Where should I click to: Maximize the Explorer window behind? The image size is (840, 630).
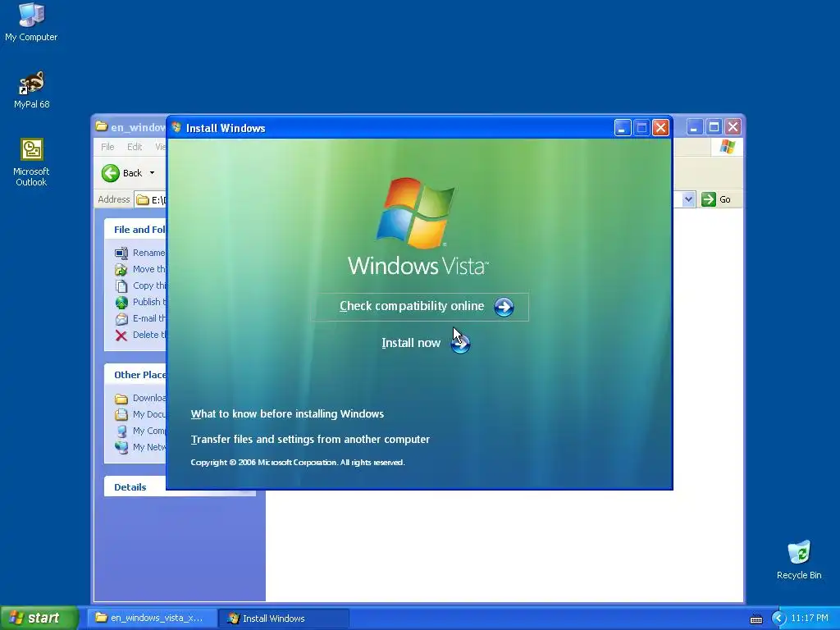pos(714,127)
